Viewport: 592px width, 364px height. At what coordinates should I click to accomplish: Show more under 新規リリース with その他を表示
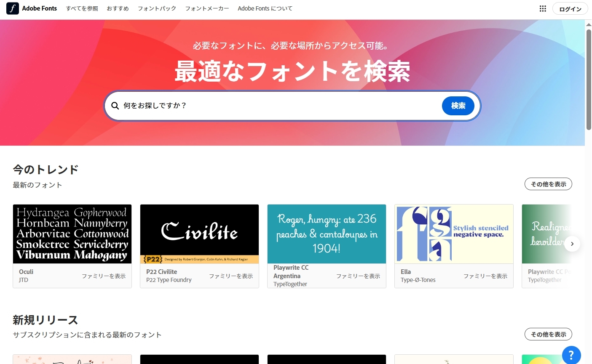pyautogui.click(x=548, y=334)
